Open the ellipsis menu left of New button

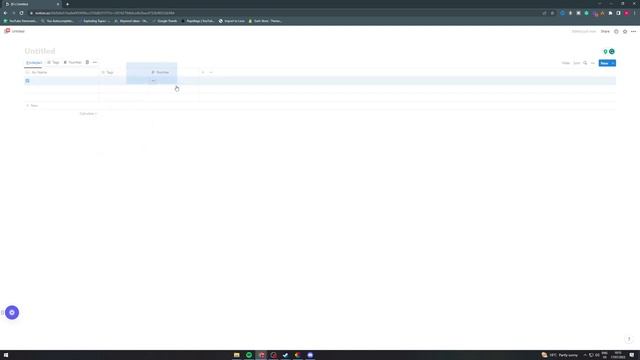click(x=593, y=63)
